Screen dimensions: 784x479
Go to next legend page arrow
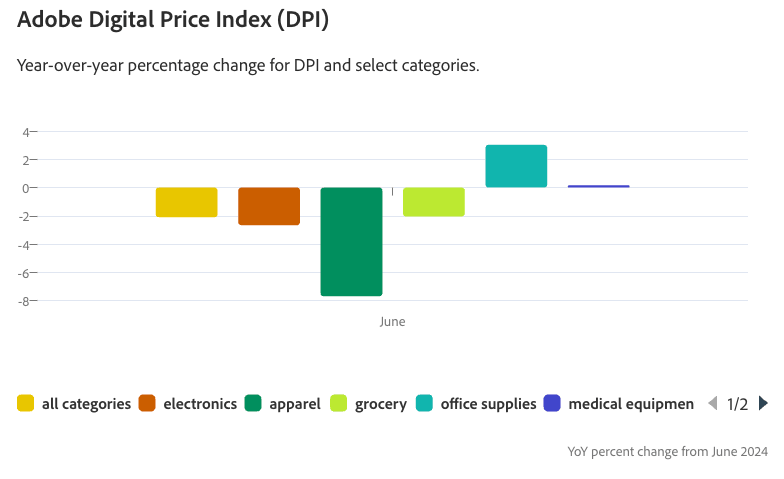coord(764,404)
